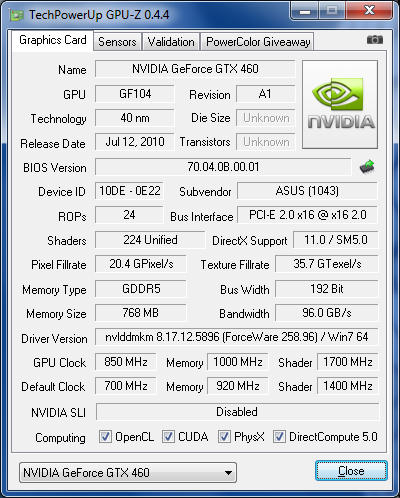Click the GPU field showing GF104
This screenshot has height=498, width=400.
[x=135, y=94]
